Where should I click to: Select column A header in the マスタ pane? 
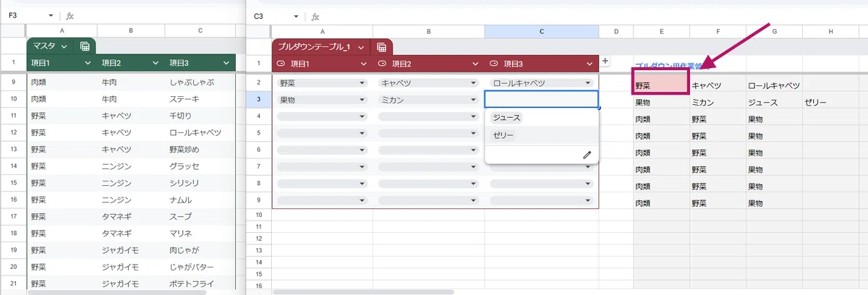click(x=61, y=31)
